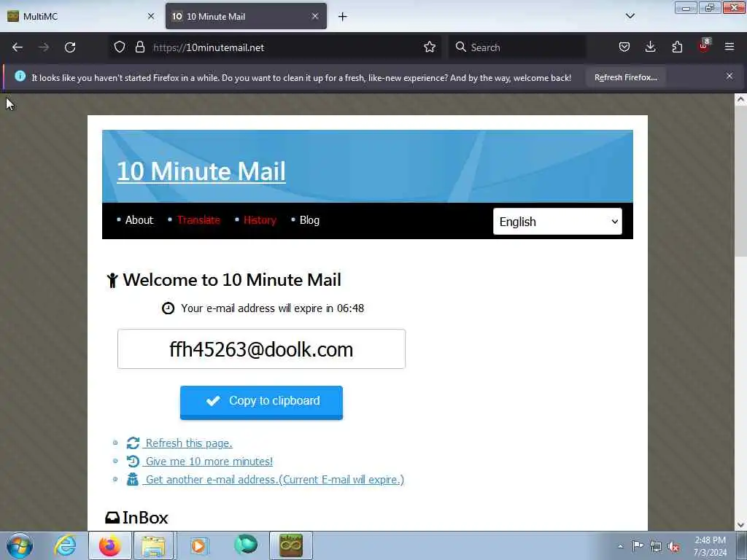Click Get another e-mail address link
Screen dimensions: 747x560
(x=275, y=480)
